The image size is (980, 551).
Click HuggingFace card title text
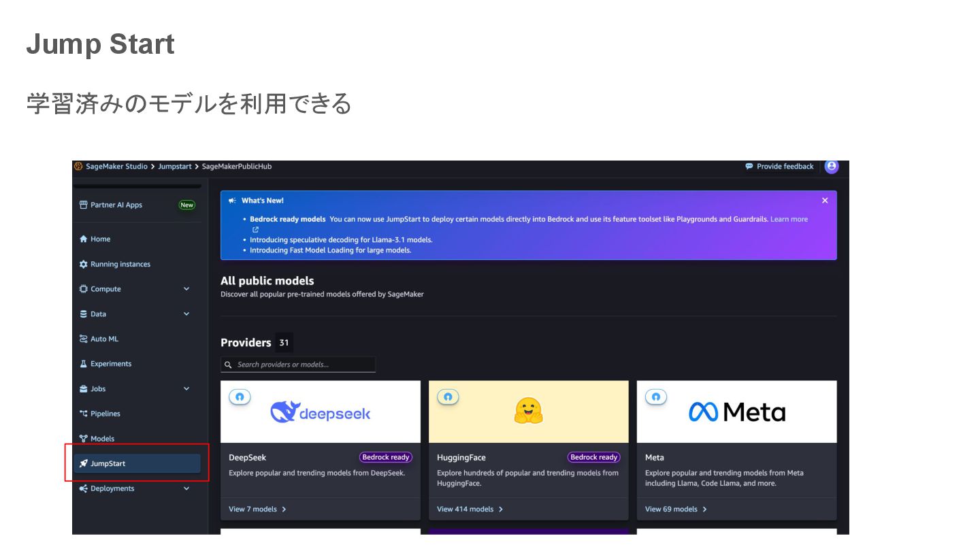[461, 458]
